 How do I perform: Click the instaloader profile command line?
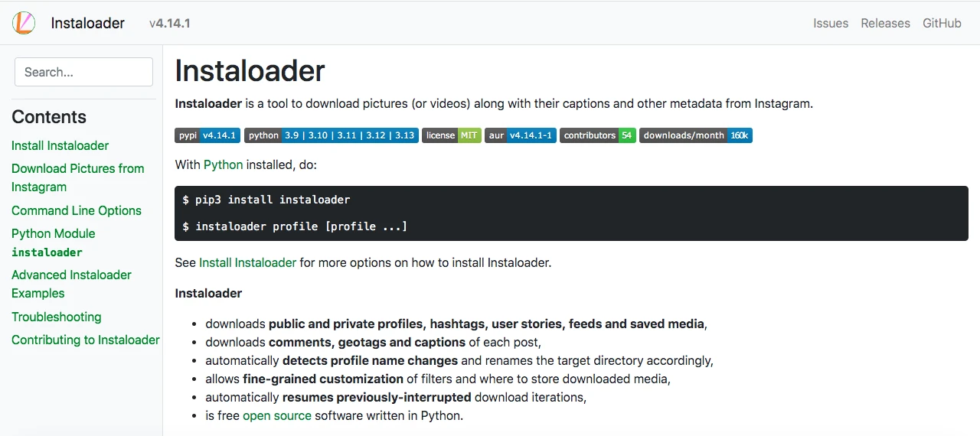click(295, 226)
